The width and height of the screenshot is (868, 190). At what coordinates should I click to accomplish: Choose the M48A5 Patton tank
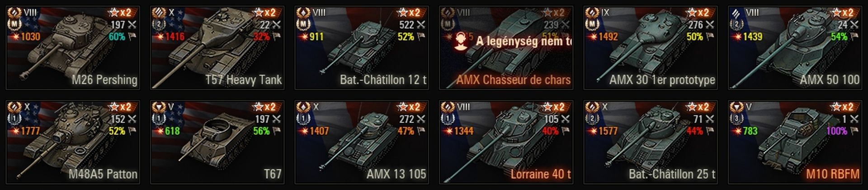click(72, 142)
